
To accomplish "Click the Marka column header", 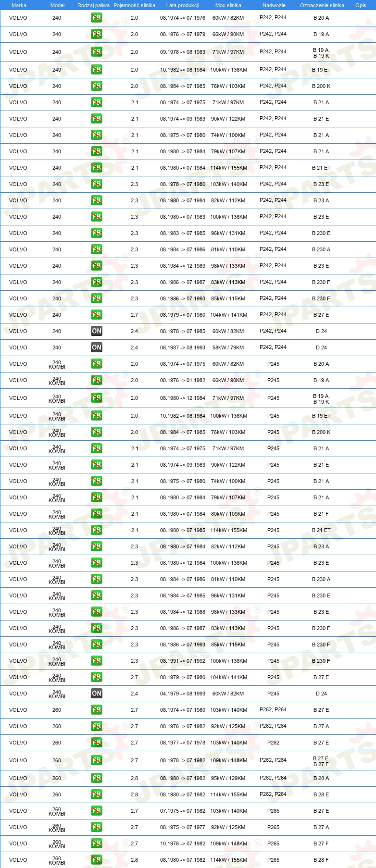I will [19, 5].
